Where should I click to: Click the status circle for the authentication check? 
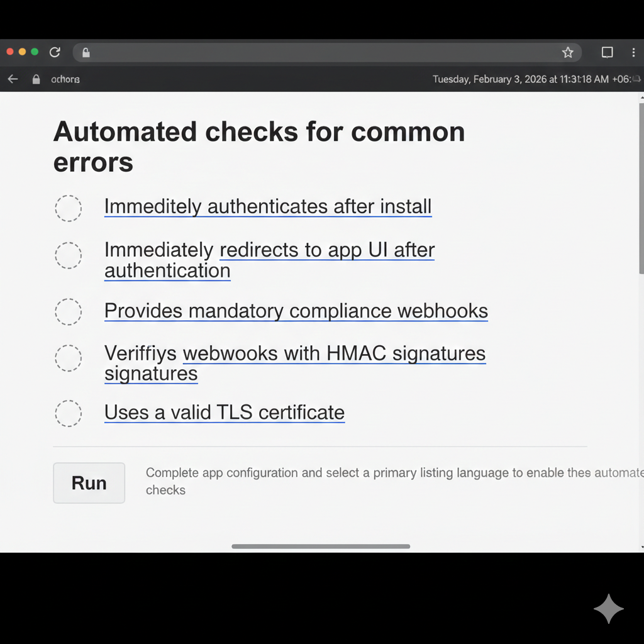69,208
